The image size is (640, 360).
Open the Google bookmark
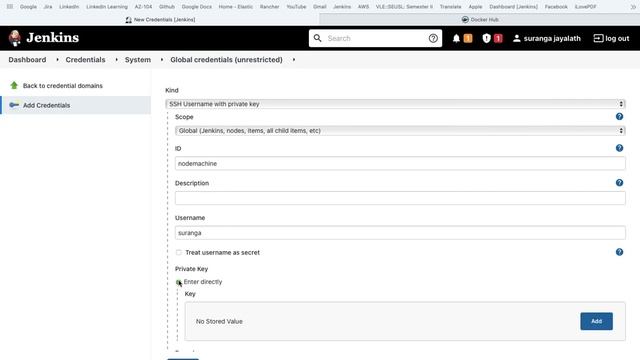(28, 7)
